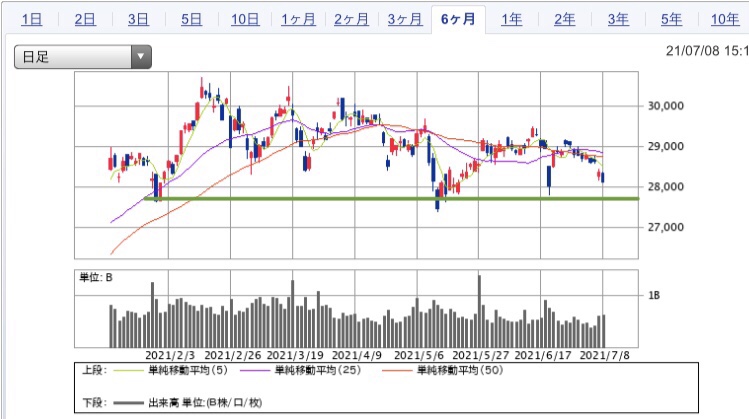Click the 28,000 price axis label
The width and height of the screenshot is (749, 419).
tap(665, 187)
